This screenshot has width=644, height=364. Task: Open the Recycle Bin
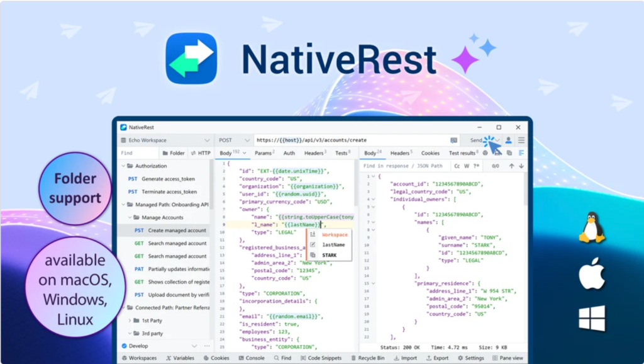tap(371, 357)
